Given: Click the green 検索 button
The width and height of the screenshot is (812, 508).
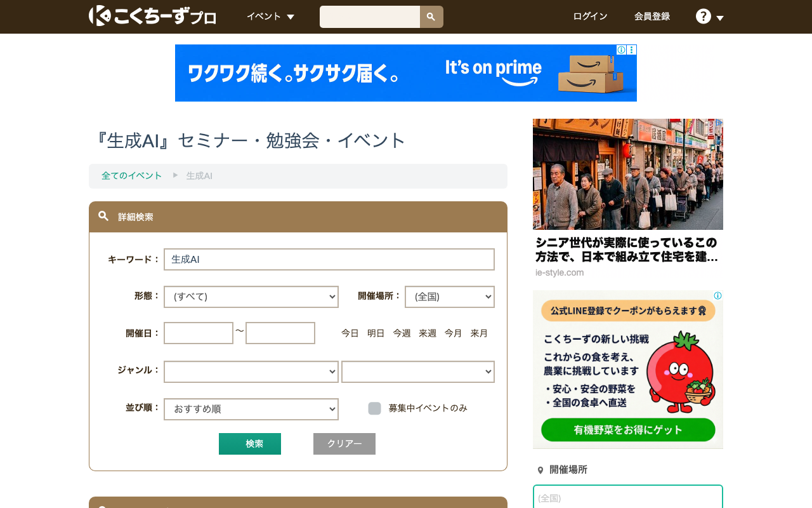Looking at the screenshot, I should click(250, 444).
